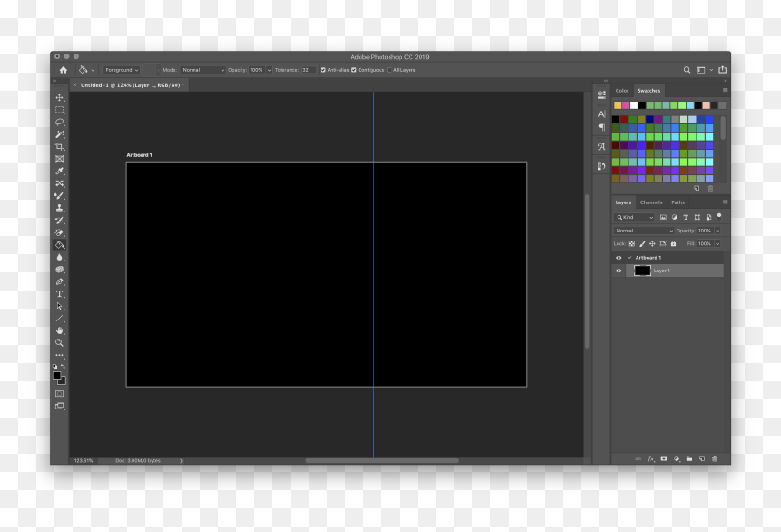
Task: Select the Crop tool
Action: pos(59,146)
